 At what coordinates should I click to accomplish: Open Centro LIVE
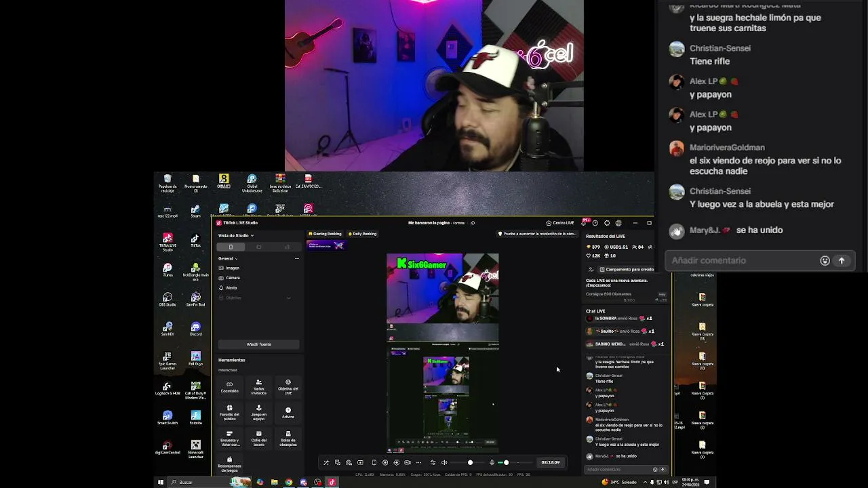pos(560,223)
